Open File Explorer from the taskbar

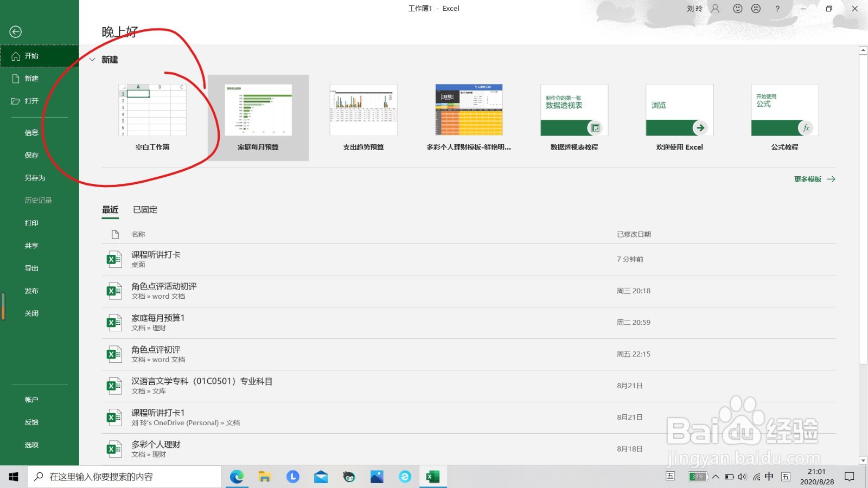(265, 477)
